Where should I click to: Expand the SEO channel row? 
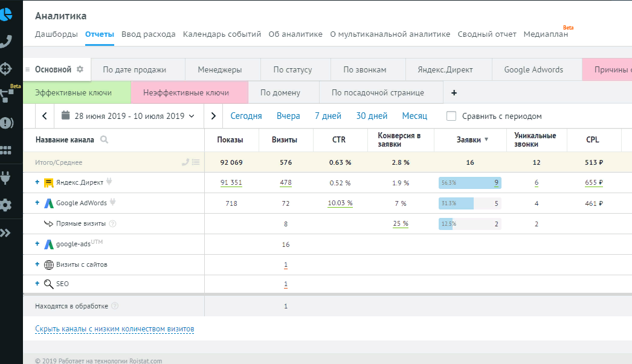[37, 284]
